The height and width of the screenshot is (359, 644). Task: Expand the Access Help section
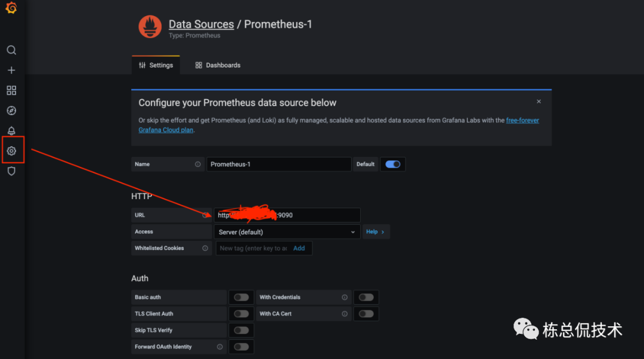tap(376, 231)
